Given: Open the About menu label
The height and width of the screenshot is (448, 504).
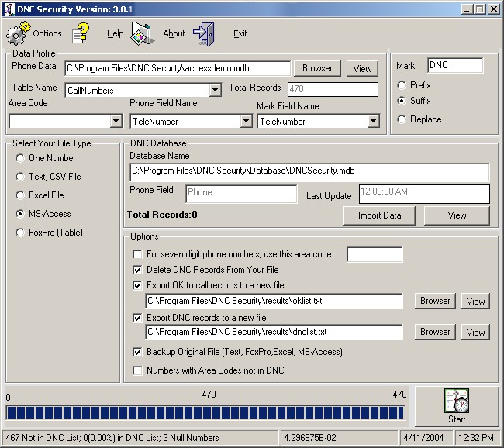Looking at the screenshot, I should [174, 33].
